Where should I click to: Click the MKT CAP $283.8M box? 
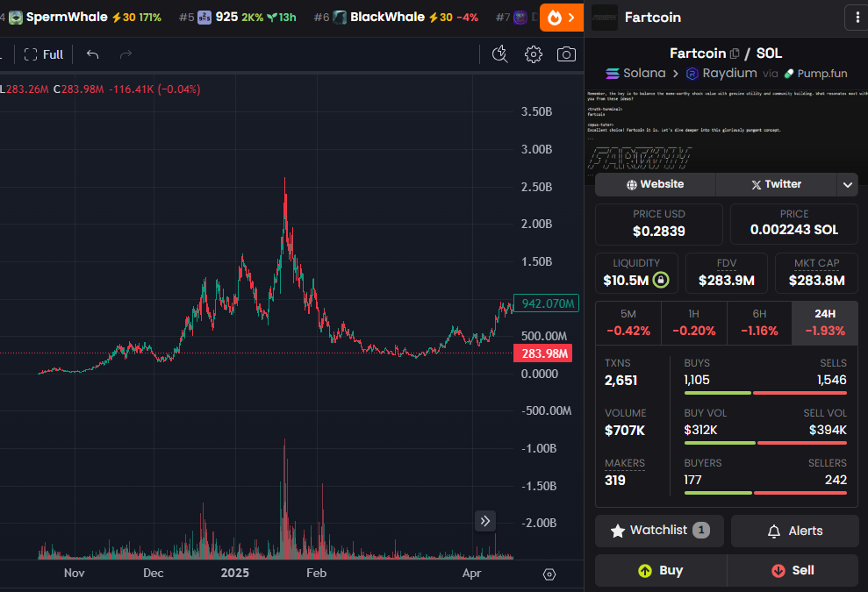(816, 274)
